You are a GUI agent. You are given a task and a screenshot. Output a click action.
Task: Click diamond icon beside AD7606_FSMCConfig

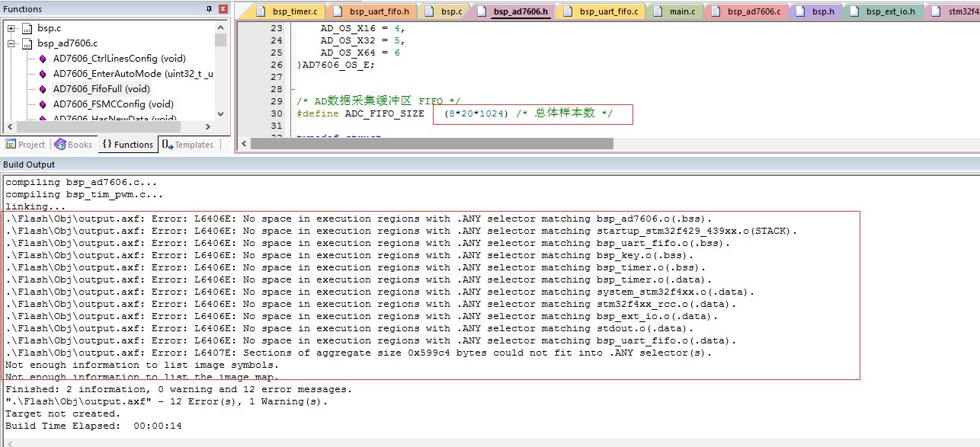[x=42, y=104]
